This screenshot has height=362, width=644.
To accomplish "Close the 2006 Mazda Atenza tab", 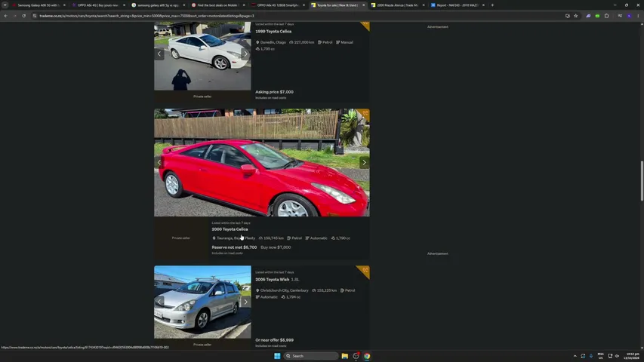I will tap(424, 5).
